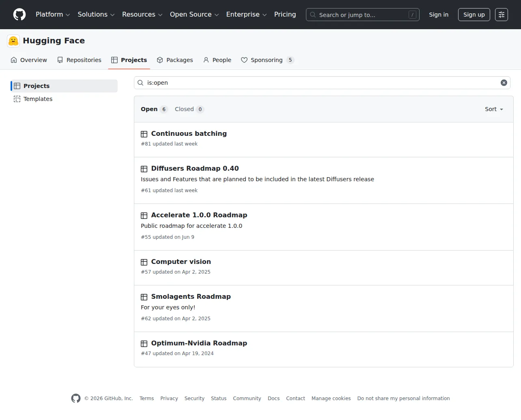This screenshot has width=521, height=420.
Task: Expand the Platform menu
Action: click(53, 15)
